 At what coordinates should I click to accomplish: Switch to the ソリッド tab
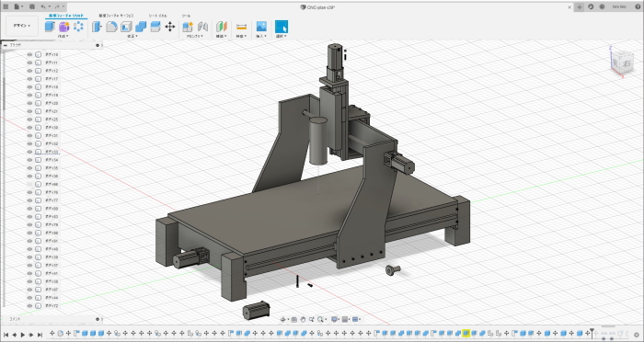66,16
